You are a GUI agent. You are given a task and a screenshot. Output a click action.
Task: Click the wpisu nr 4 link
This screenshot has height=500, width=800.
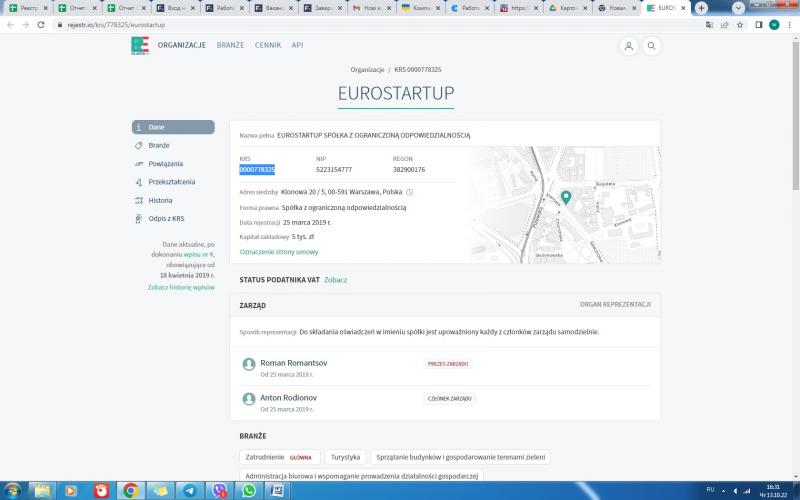pos(199,254)
